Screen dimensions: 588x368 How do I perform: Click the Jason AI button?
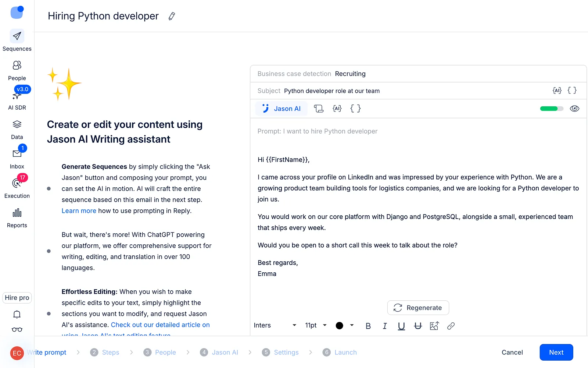point(281,109)
